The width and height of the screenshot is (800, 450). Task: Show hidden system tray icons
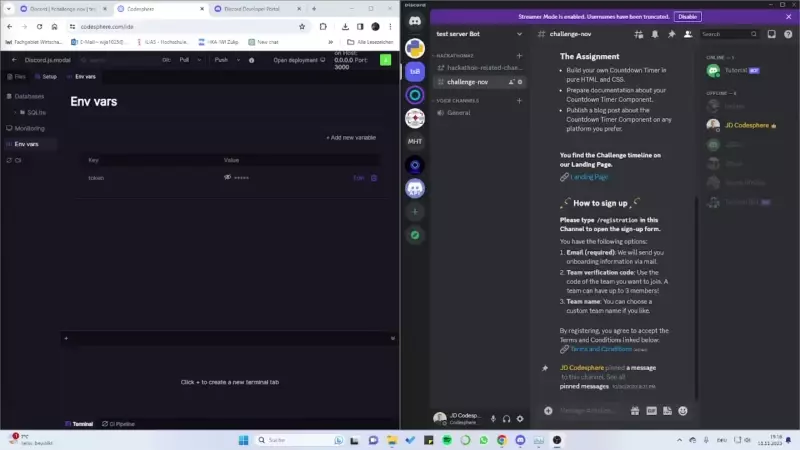[x=679, y=440]
